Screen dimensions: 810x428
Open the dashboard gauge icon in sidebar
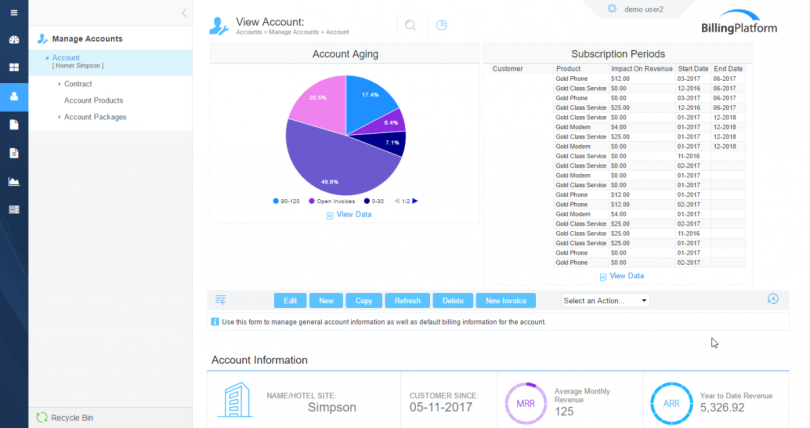[x=14, y=40]
